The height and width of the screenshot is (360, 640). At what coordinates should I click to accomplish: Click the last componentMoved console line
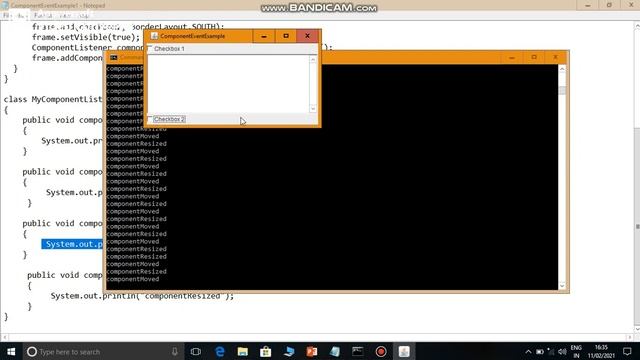133,279
